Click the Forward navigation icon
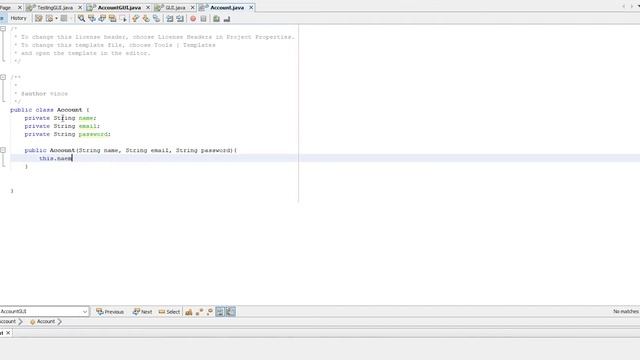640x360 pixels. (64, 18)
